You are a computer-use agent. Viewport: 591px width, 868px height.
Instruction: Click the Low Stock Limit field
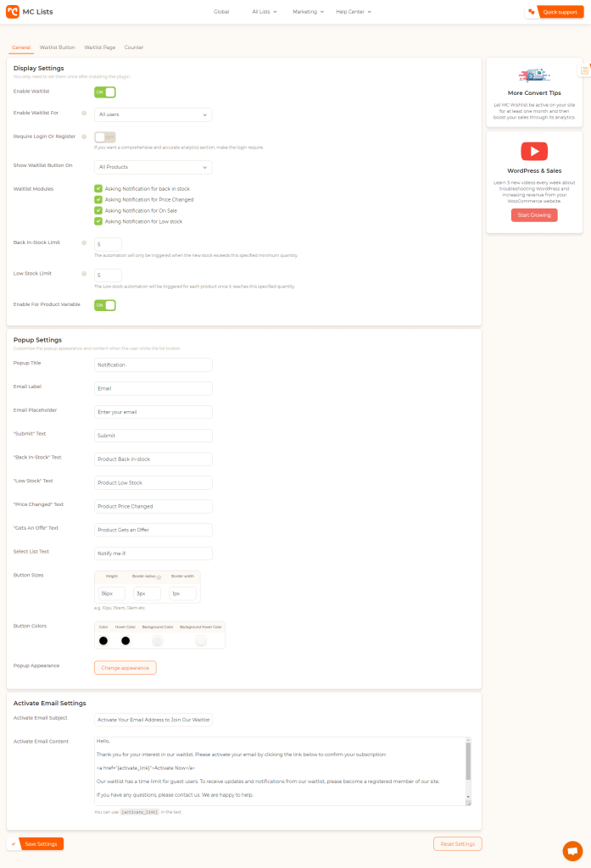[108, 275]
